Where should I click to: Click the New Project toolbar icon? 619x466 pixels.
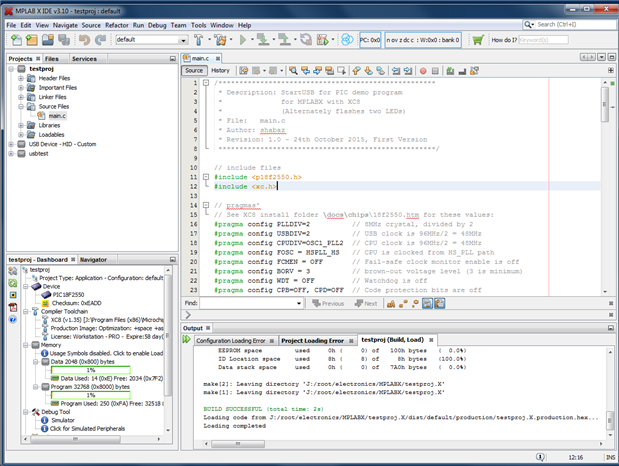coord(31,40)
